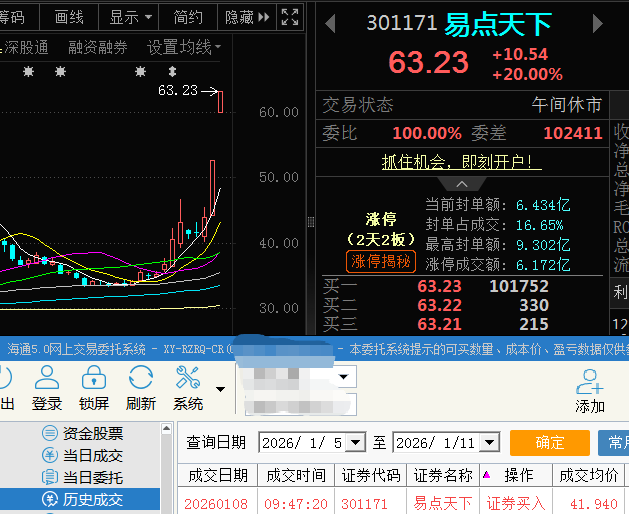Click 易点天下 in the trade row
629x514 pixels.
pos(443,503)
